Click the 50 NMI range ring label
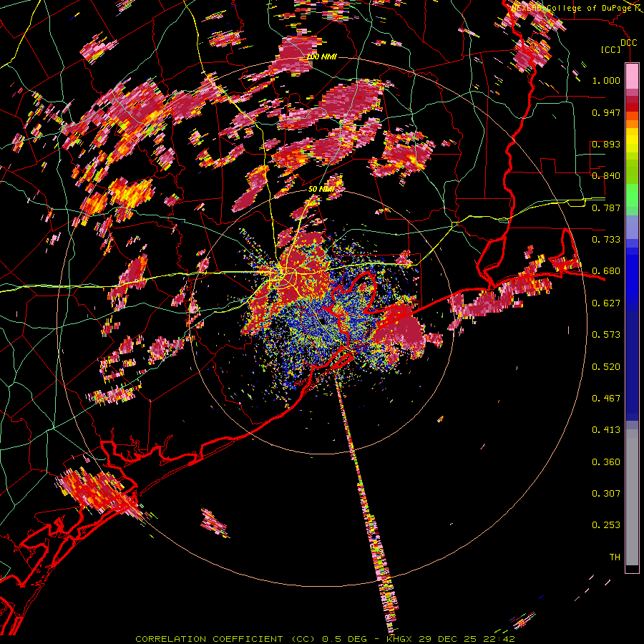 point(321,189)
